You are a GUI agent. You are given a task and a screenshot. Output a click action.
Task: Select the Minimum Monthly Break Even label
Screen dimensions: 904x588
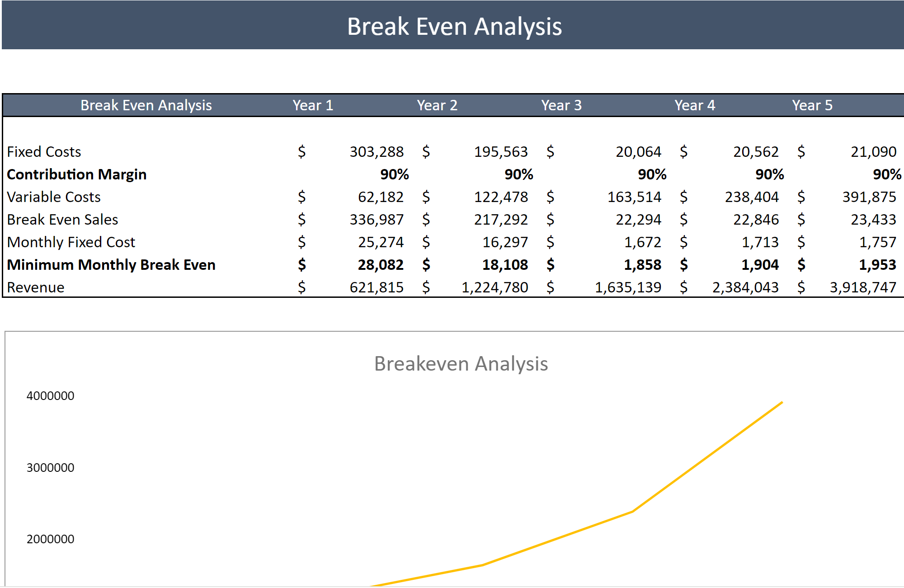pos(111,264)
